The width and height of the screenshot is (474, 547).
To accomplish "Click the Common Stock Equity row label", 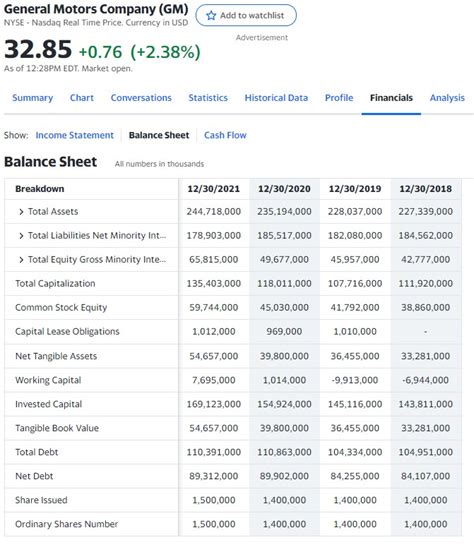I will pos(61,307).
